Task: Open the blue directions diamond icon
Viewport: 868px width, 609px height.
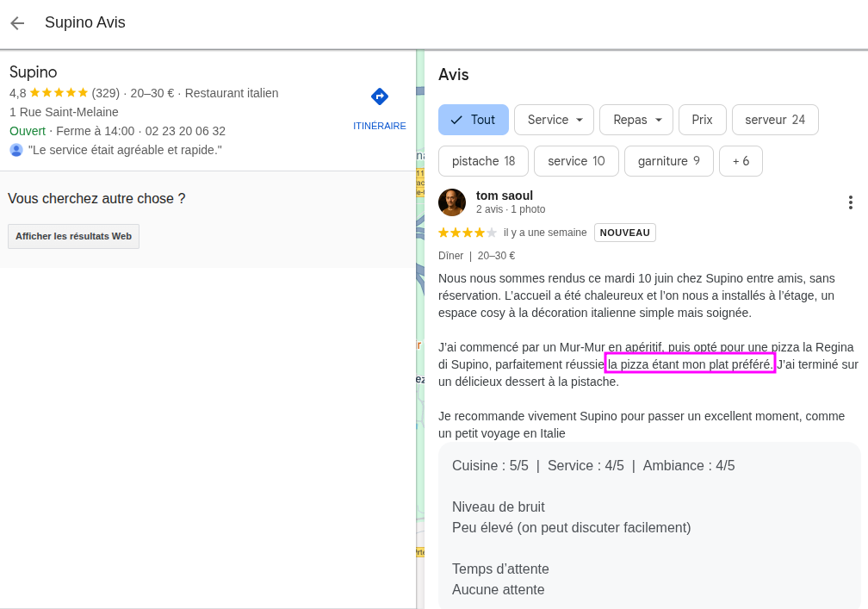Action: coord(380,96)
